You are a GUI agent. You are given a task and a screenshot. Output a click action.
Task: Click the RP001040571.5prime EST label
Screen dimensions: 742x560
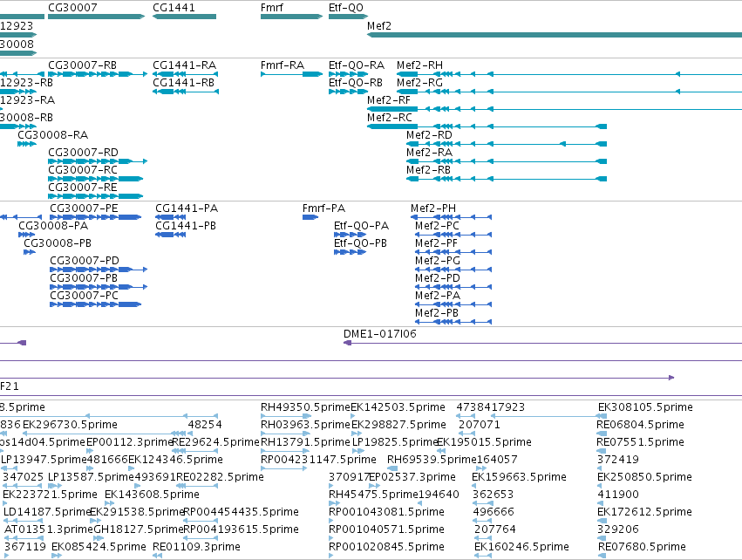click(386, 530)
